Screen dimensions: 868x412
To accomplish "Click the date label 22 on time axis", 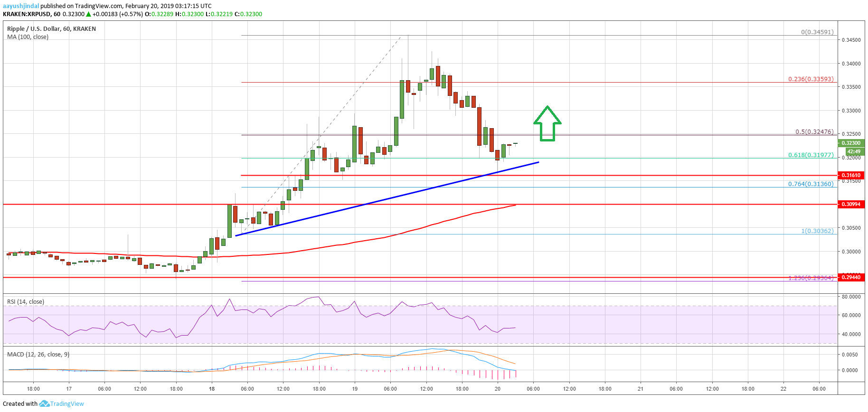I will click(x=783, y=389).
